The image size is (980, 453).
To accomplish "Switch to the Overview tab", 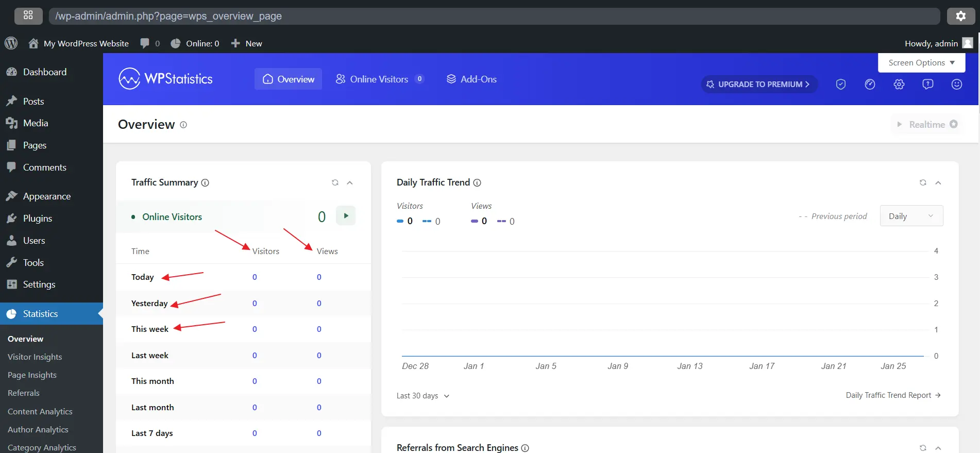I will [x=288, y=79].
